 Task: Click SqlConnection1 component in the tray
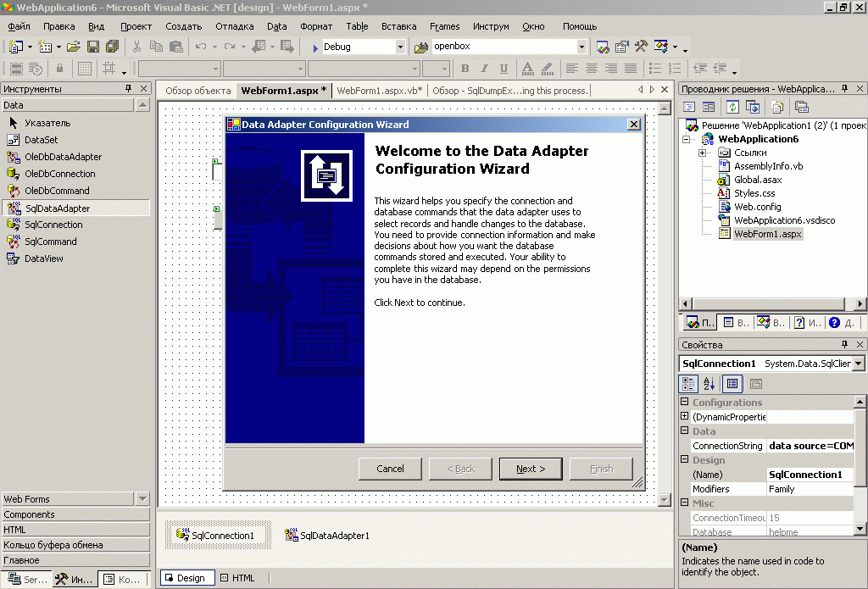click(218, 535)
